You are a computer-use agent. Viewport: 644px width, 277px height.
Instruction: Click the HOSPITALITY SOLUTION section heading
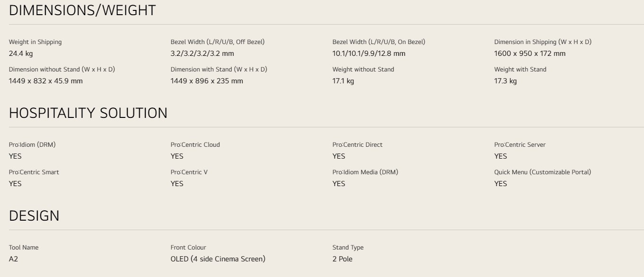[x=88, y=113]
